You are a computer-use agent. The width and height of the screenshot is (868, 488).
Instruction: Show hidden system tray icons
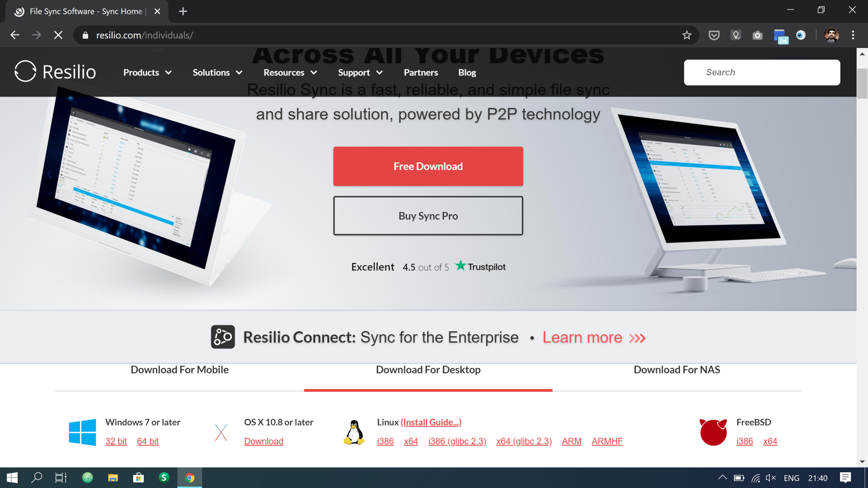[722, 478]
